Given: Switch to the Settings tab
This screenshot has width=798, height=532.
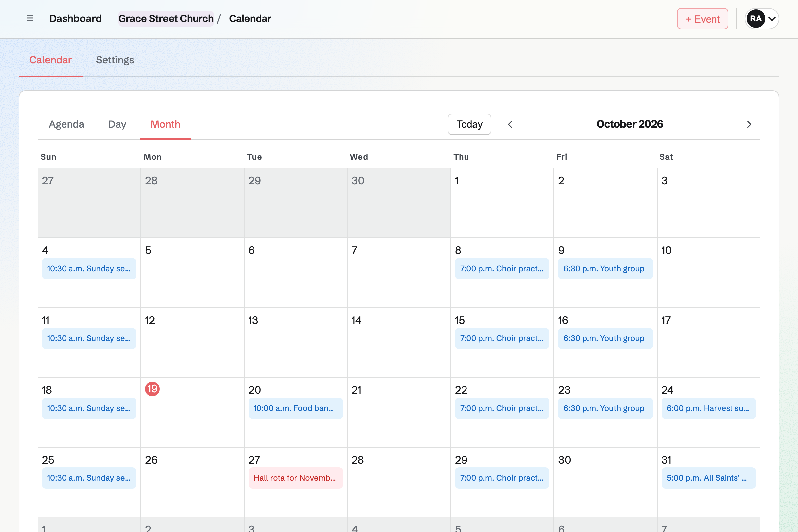Looking at the screenshot, I should 115,60.
